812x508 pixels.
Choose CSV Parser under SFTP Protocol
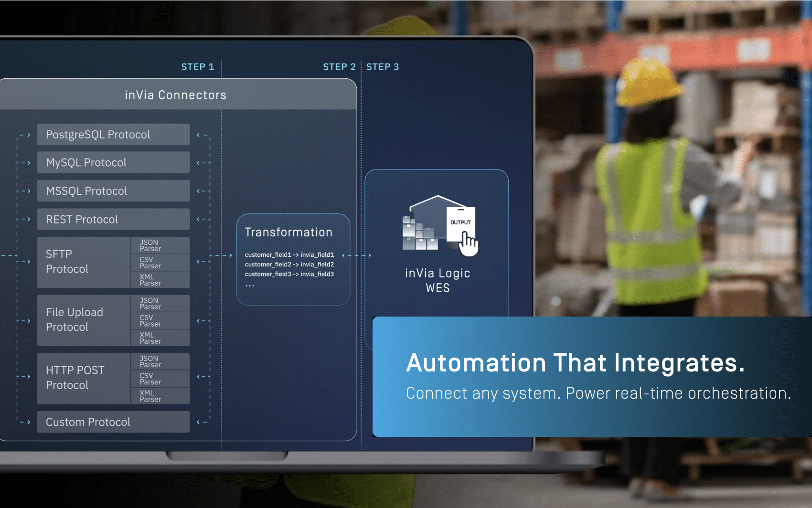point(160,263)
